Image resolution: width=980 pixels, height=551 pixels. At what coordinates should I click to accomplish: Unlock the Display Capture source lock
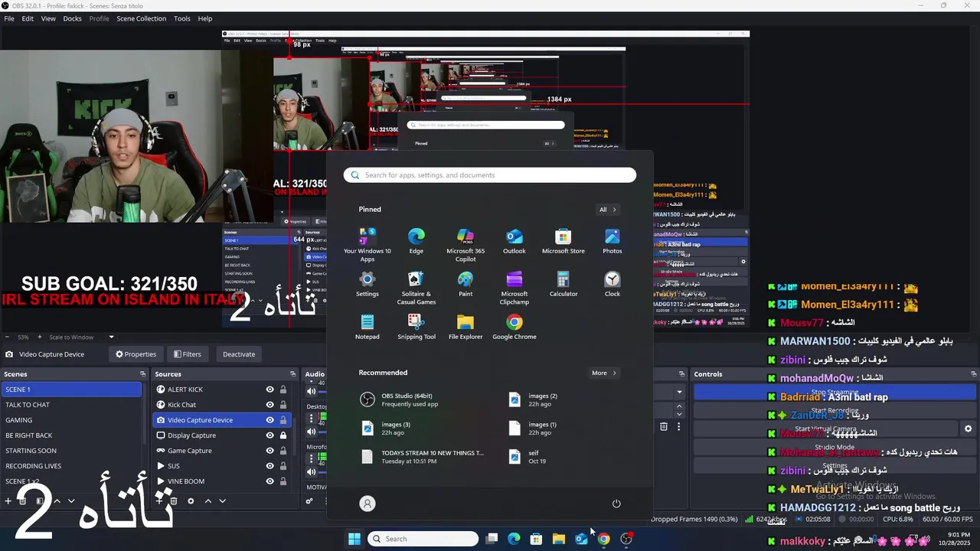click(x=283, y=435)
